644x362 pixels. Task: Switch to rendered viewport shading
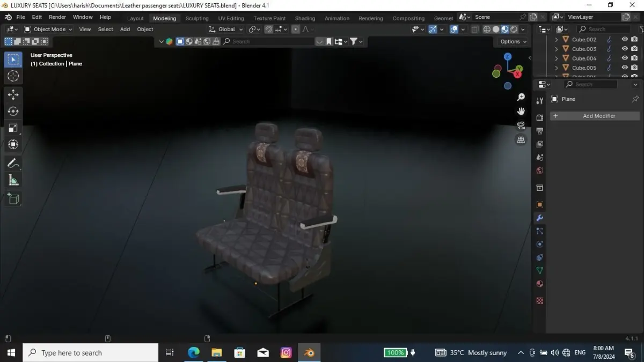click(x=514, y=29)
